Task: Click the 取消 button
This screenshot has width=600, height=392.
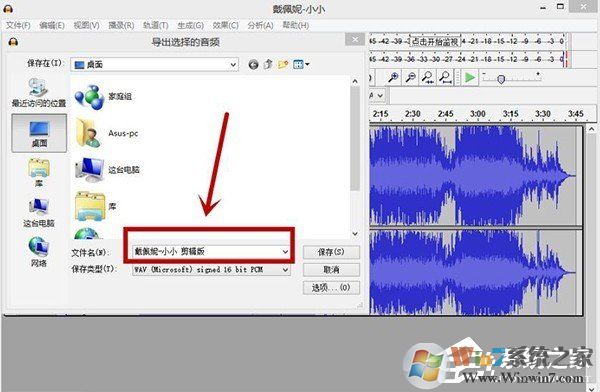Action: [331, 270]
